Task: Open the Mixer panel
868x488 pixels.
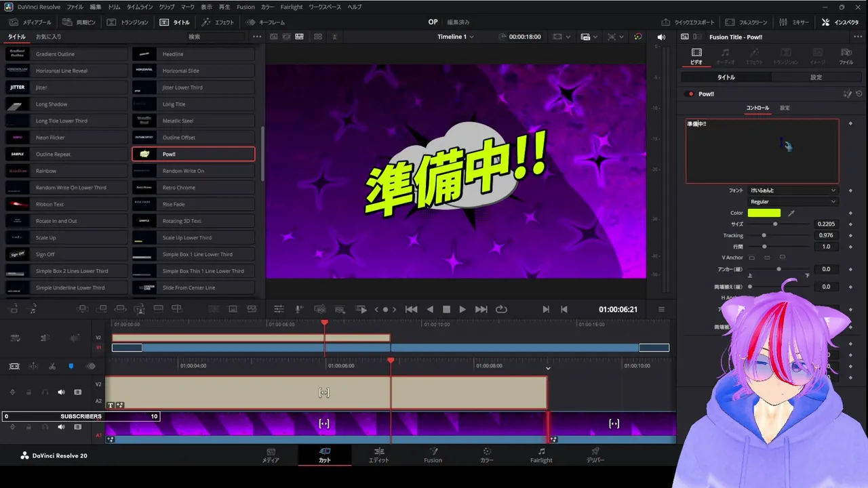Action: pyautogui.click(x=794, y=22)
